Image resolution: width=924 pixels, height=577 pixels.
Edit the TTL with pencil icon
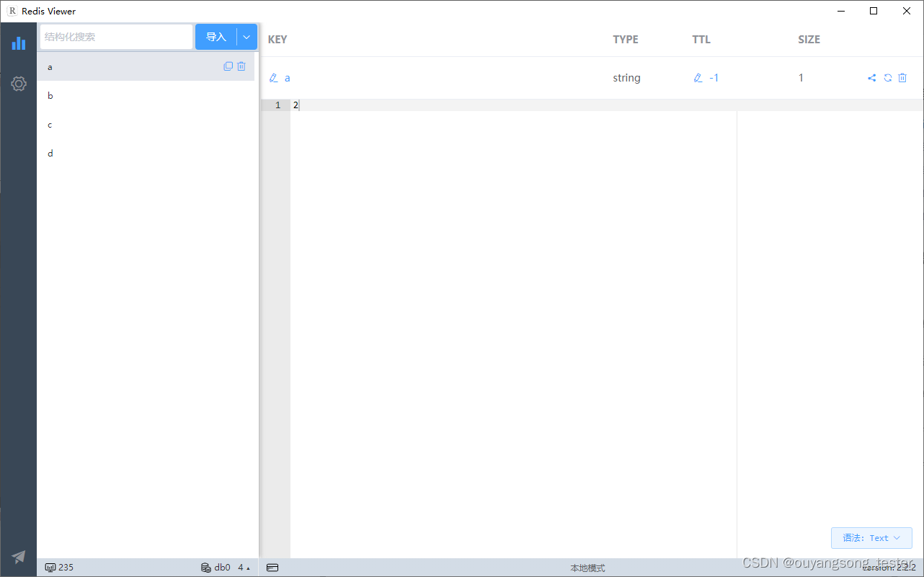click(698, 78)
